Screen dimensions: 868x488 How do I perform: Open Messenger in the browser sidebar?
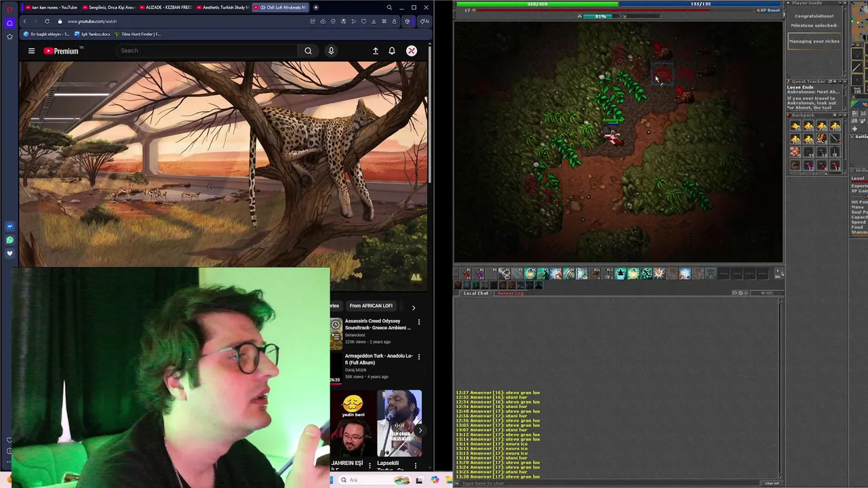tap(9, 226)
